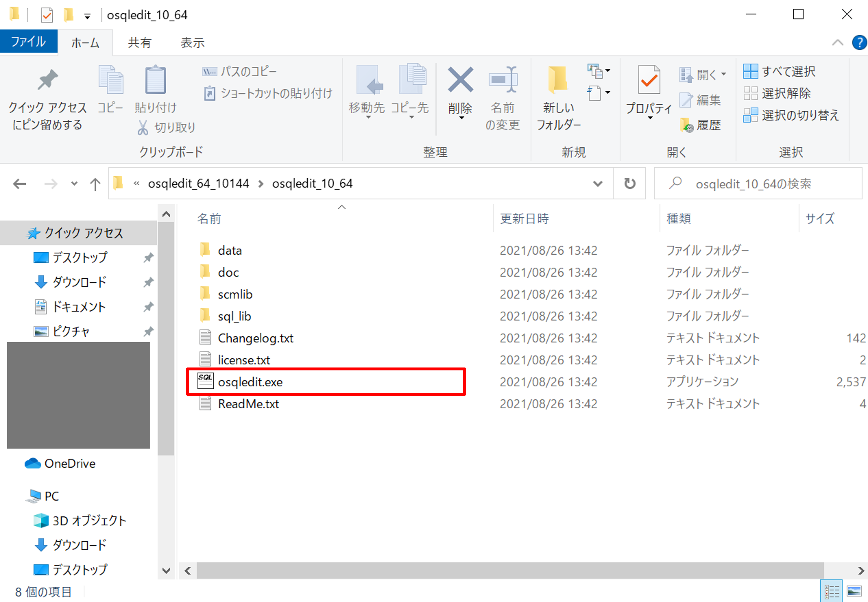Click the パスのコピー (copy path) icon
This screenshot has height=602, width=868.
pyautogui.click(x=210, y=71)
